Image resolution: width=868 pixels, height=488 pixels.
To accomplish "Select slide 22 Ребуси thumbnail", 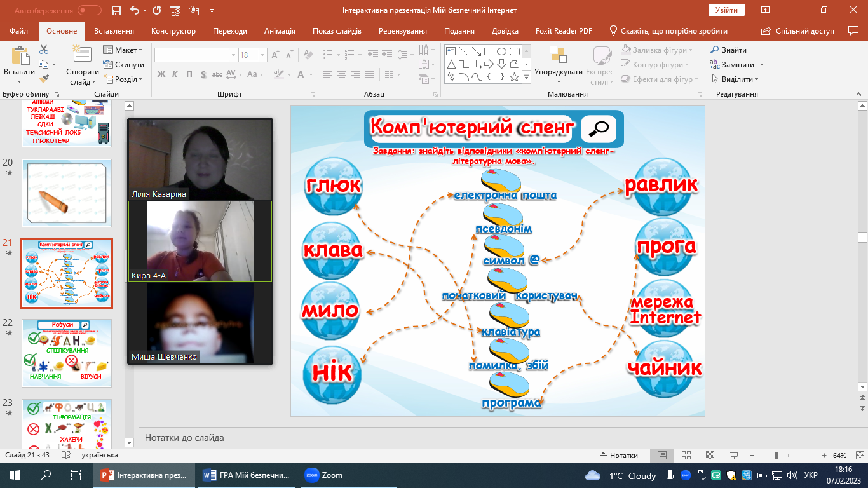I will [x=67, y=353].
